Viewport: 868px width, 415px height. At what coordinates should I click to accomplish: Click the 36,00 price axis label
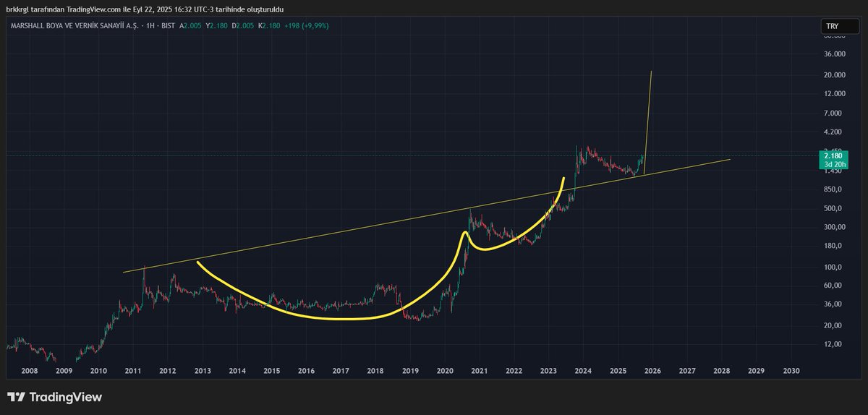point(834,304)
